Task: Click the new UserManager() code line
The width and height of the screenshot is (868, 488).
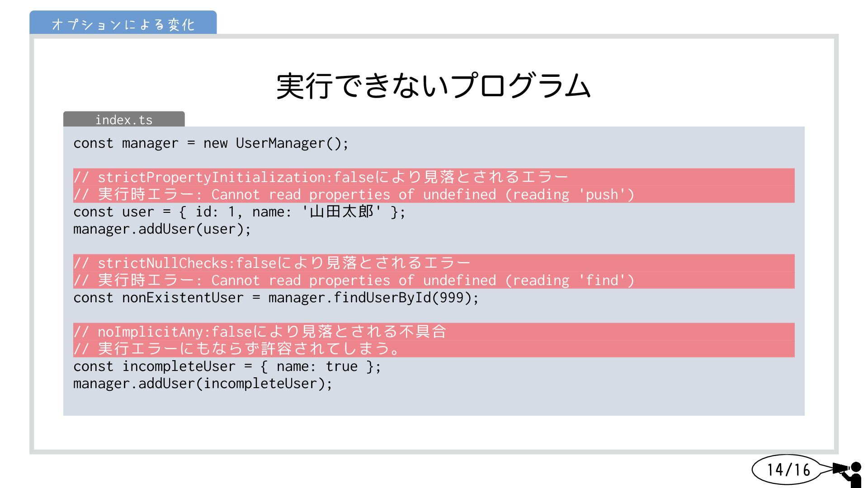Action: (x=211, y=143)
